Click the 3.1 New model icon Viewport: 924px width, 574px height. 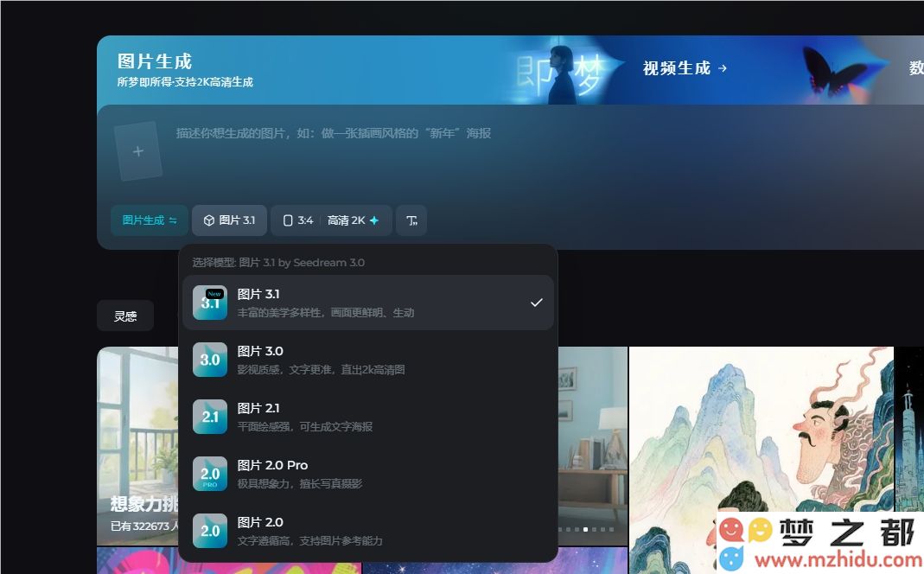pyautogui.click(x=210, y=303)
